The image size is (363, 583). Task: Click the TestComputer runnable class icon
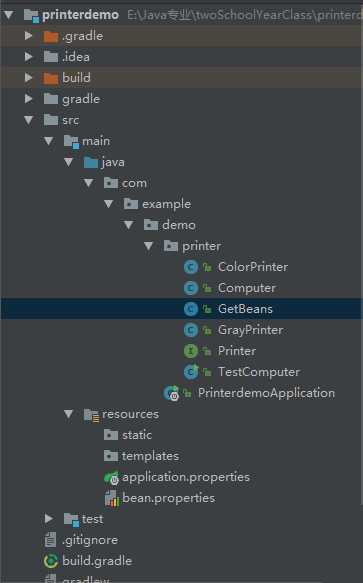[x=191, y=372]
